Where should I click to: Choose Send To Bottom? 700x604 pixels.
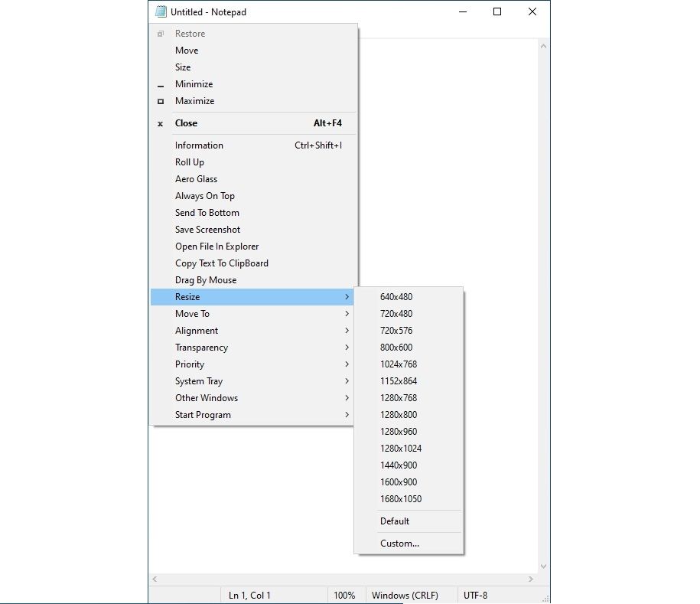point(253,213)
